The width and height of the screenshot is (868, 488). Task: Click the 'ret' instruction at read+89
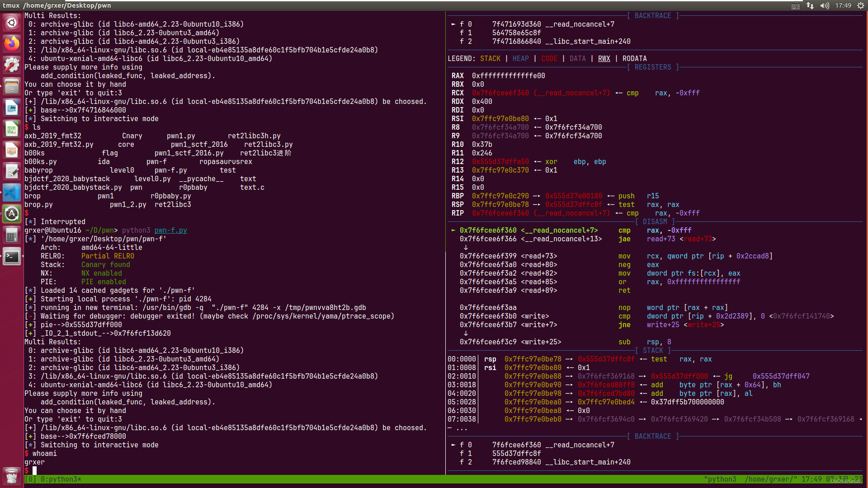coord(624,290)
